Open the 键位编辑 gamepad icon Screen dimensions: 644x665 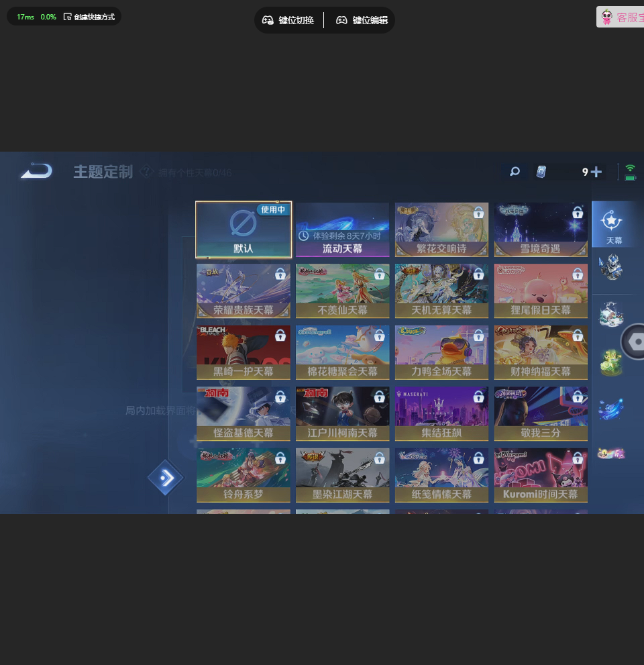[x=342, y=20]
